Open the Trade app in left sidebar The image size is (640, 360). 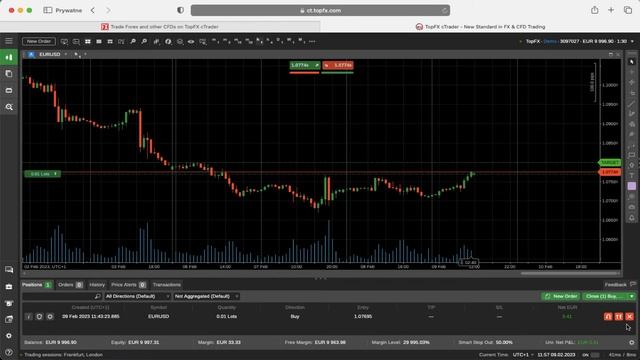pyautogui.click(x=9, y=58)
